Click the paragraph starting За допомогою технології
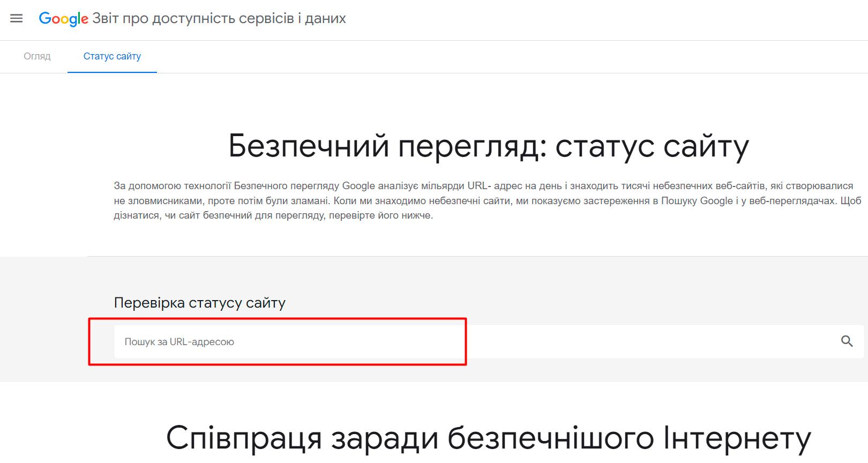This screenshot has height=463, width=868. [x=488, y=201]
